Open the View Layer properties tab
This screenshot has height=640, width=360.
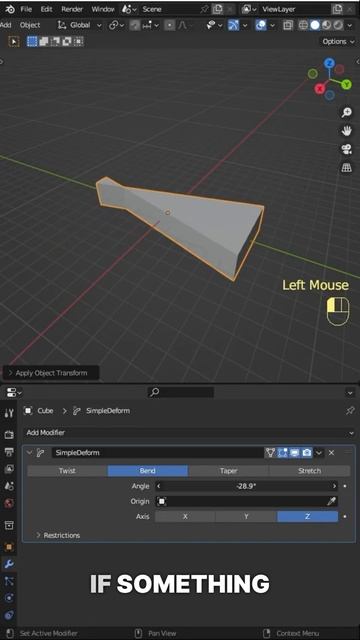(x=9, y=469)
